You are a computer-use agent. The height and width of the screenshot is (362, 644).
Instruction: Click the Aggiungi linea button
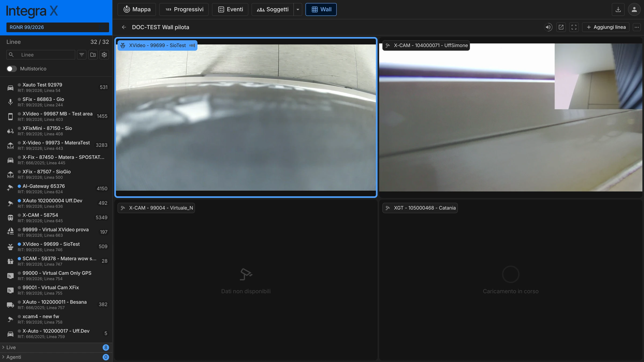pyautogui.click(x=606, y=27)
